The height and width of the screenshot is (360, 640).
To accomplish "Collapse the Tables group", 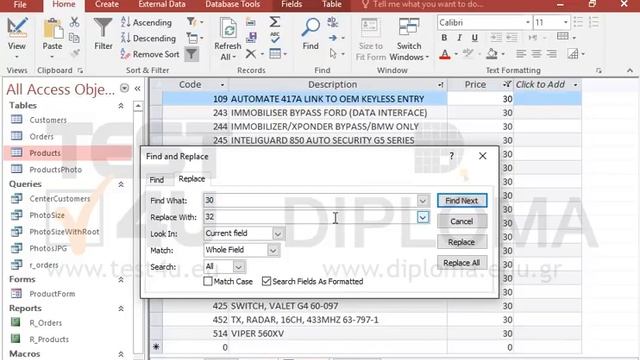I will tap(121, 106).
